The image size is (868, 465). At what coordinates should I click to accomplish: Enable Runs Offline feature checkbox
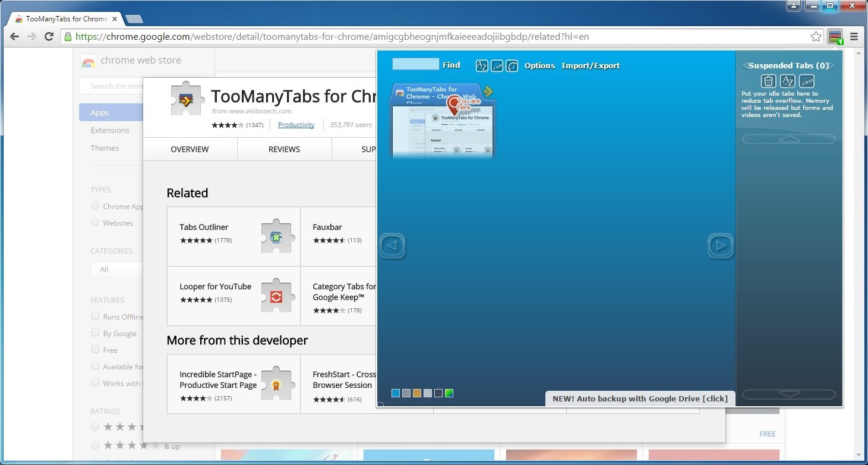click(x=95, y=316)
